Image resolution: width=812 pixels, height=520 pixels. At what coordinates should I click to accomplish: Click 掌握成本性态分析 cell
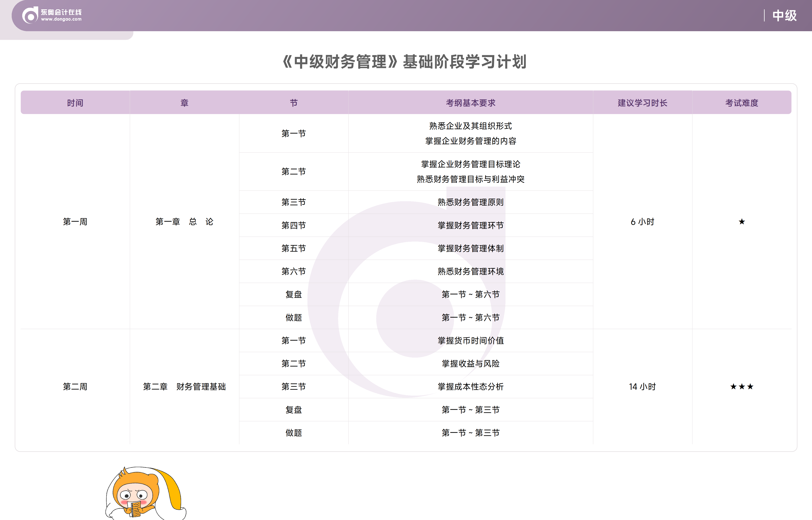point(471,386)
